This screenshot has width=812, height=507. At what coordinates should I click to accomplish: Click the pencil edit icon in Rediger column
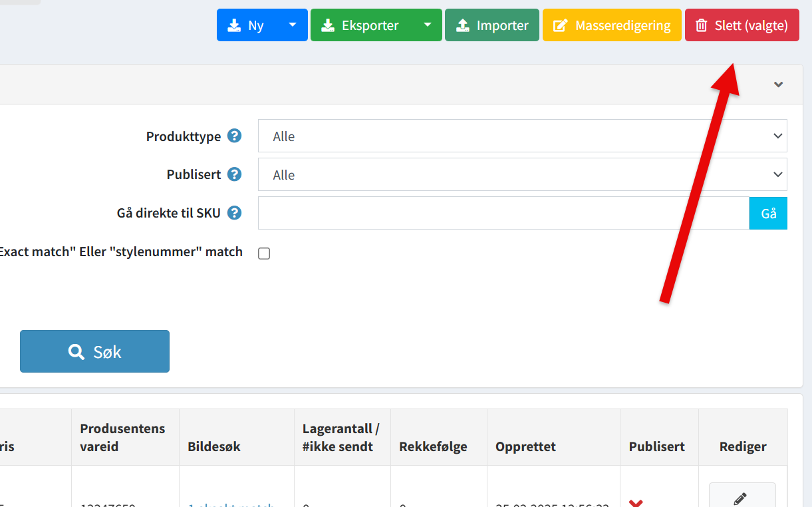(742, 498)
